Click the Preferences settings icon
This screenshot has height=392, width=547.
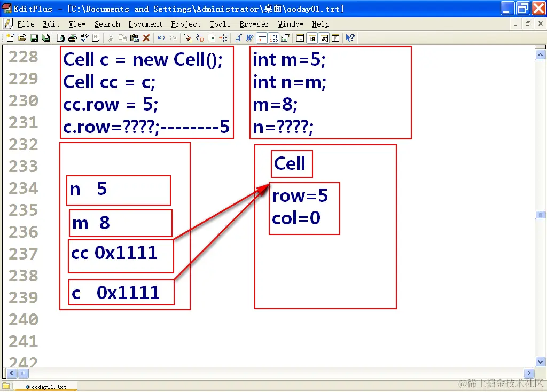coord(285,38)
